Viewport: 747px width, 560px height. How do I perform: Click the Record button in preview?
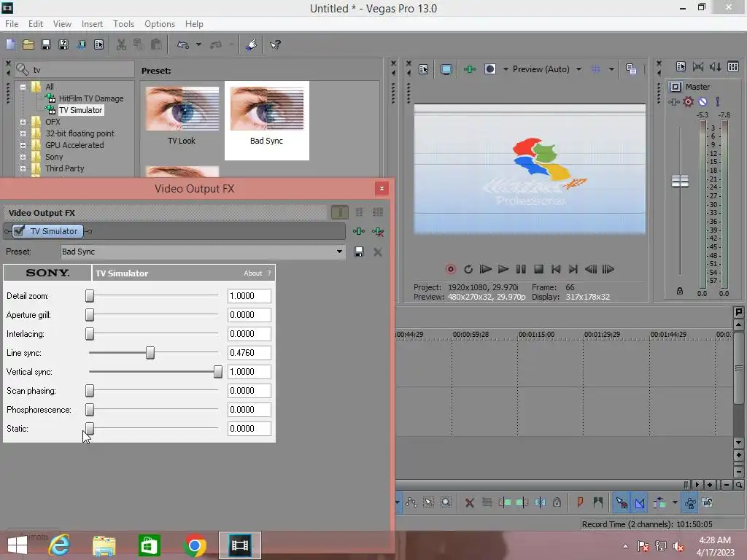pos(451,269)
